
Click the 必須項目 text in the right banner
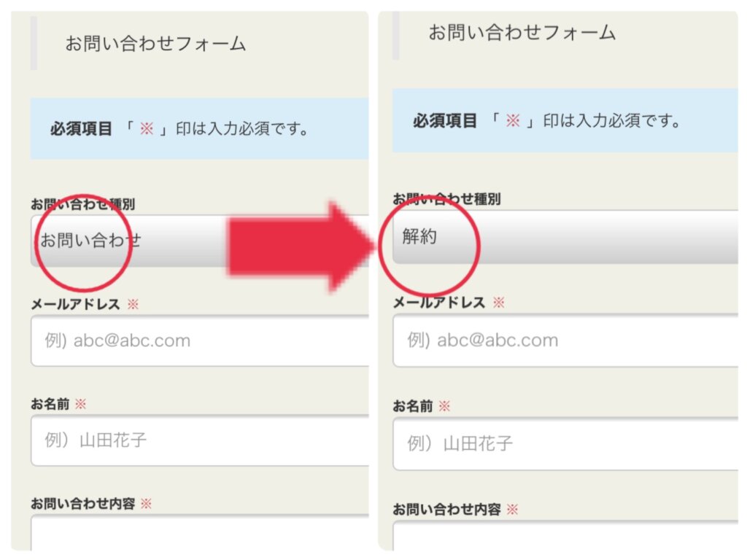[445, 121]
